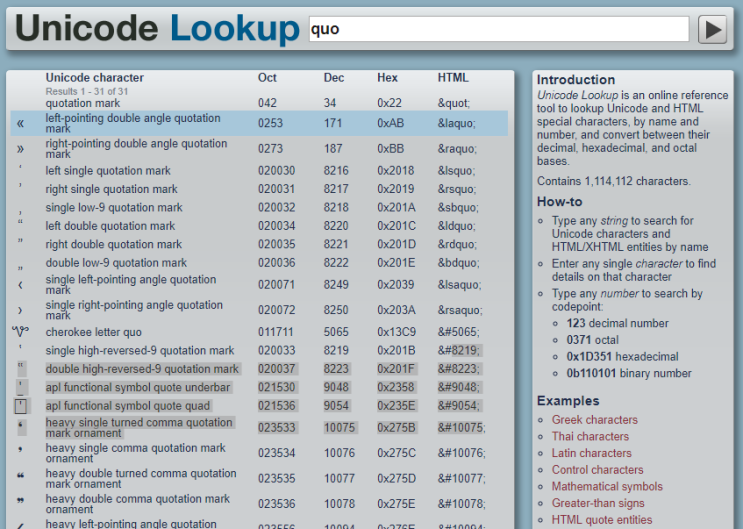The width and height of the screenshot is (743, 529).
Task: Open HTML quote entities example
Action: (x=601, y=520)
